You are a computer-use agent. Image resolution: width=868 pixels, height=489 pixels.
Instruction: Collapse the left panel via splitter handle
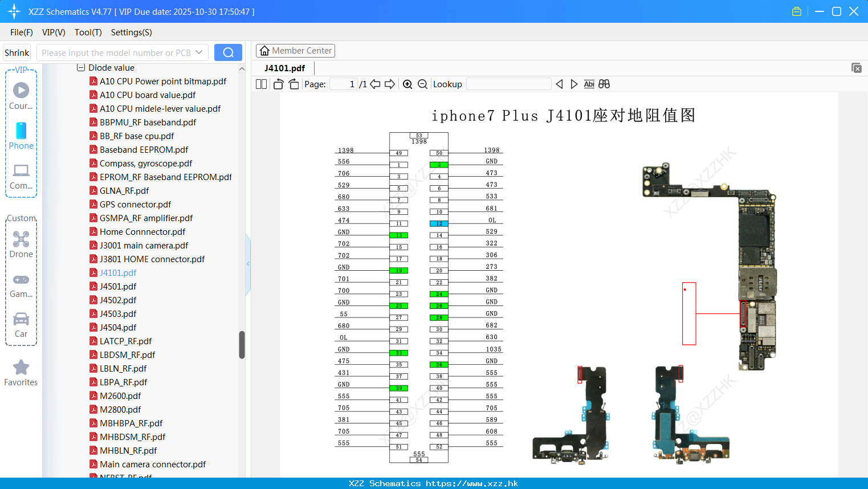pos(248,263)
